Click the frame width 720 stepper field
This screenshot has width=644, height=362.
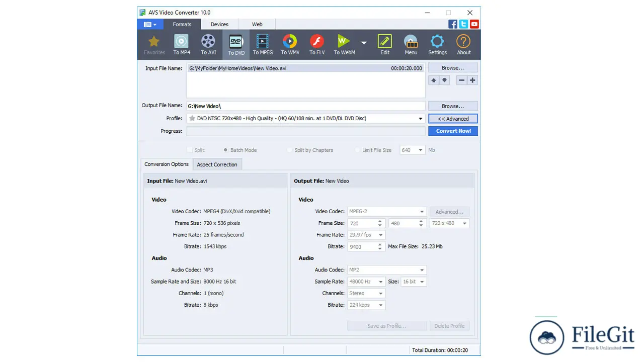coord(366,223)
